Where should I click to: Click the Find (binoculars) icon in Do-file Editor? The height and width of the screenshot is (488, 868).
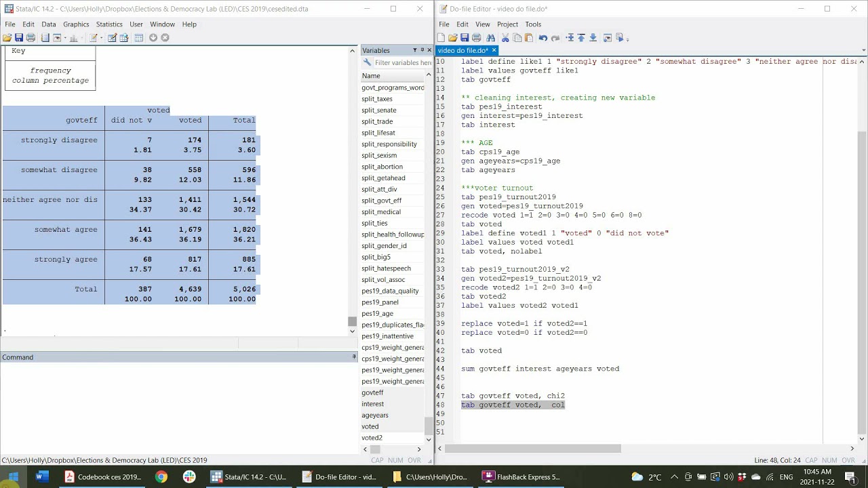pyautogui.click(x=491, y=38)
